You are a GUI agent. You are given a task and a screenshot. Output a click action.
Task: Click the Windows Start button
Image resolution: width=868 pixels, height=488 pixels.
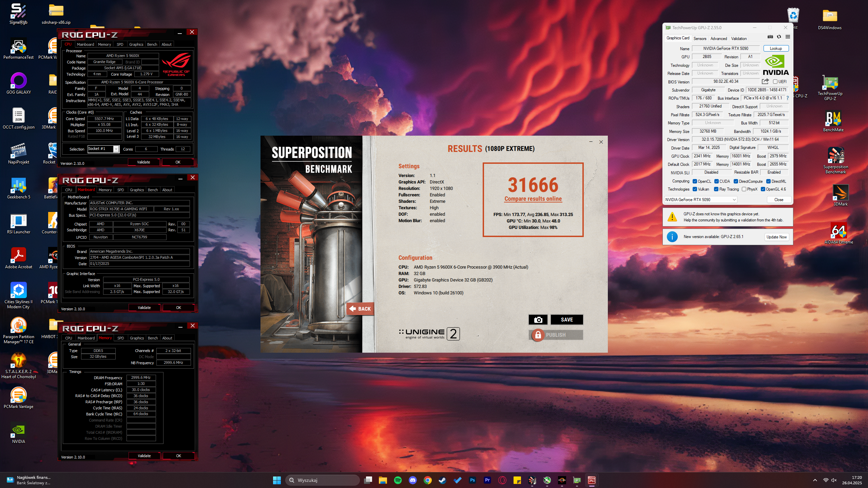pyautogui.click(x=277, y=480)
